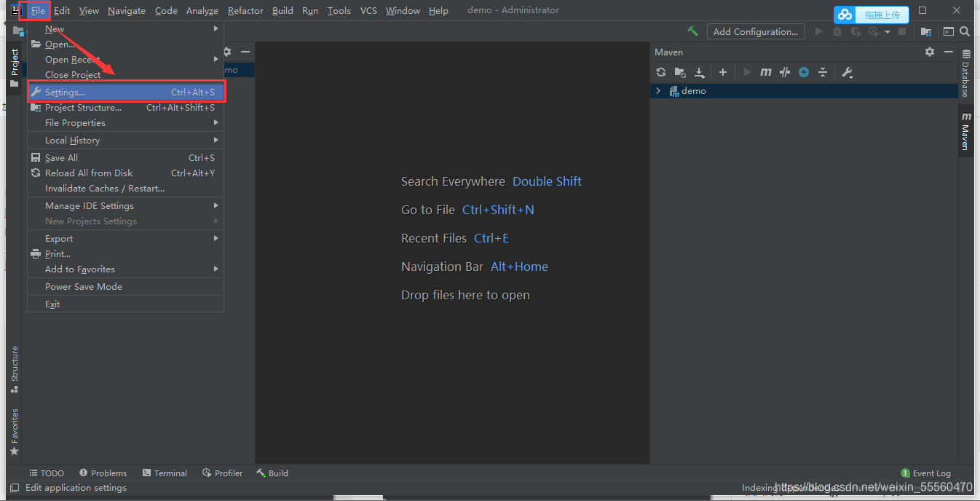Click the Run Anything terminal icon
This screenshot has height=501, width=980.
(949, 31)
